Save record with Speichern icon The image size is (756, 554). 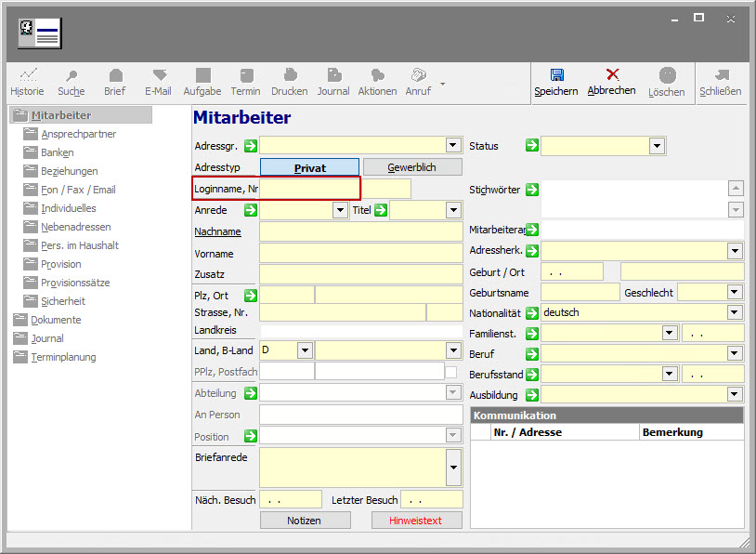pyautogui.click(x=555, y=81)
